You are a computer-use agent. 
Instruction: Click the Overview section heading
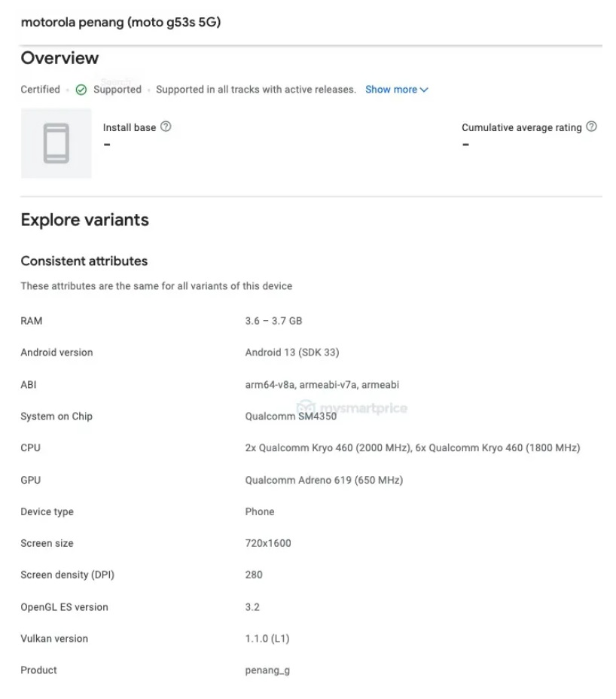click(59, 58)
